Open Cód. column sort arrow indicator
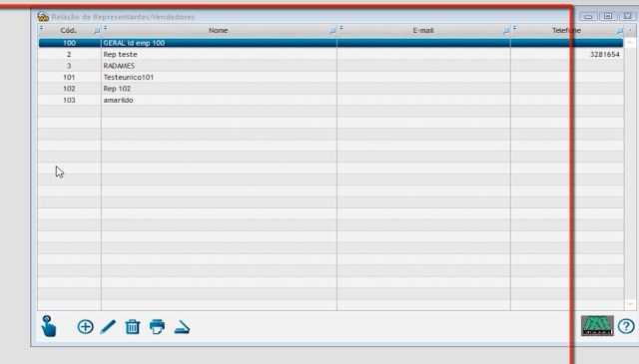 pyautogui.click(x=42, y=28)
